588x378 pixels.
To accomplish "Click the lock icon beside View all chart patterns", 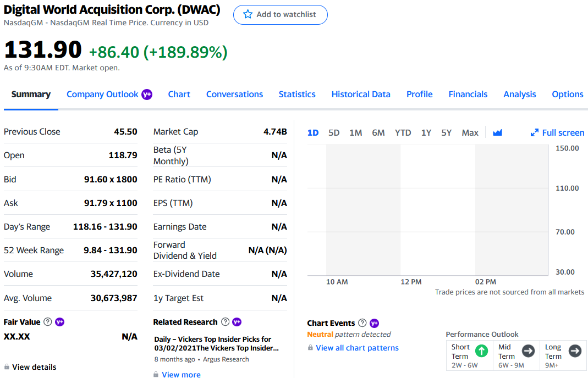I will pyautogui.click(x=310, y=348).
